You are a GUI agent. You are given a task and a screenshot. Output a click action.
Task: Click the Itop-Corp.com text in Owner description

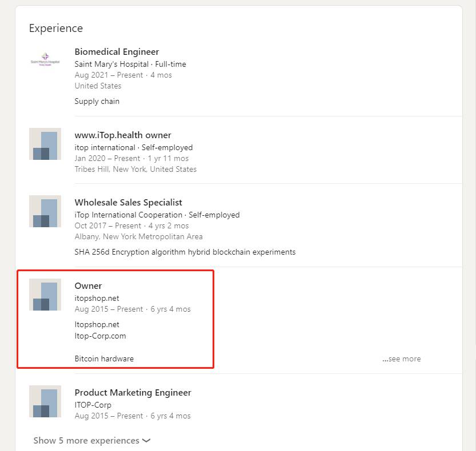click(x=100, y=336)
